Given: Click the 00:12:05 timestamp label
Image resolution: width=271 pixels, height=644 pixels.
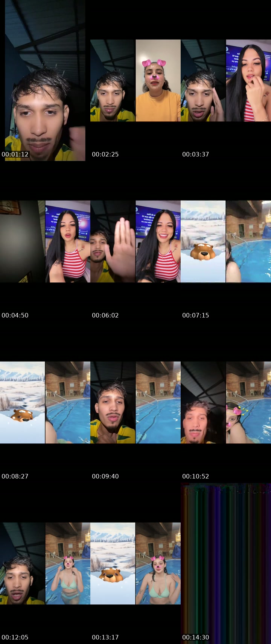Looking at the screenshot, I should coord(15,637).
